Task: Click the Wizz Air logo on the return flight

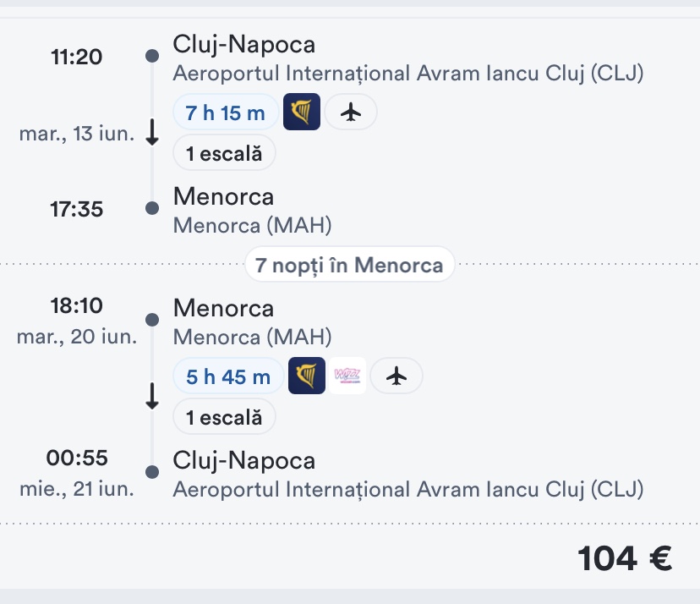Action: coord(347,376)
